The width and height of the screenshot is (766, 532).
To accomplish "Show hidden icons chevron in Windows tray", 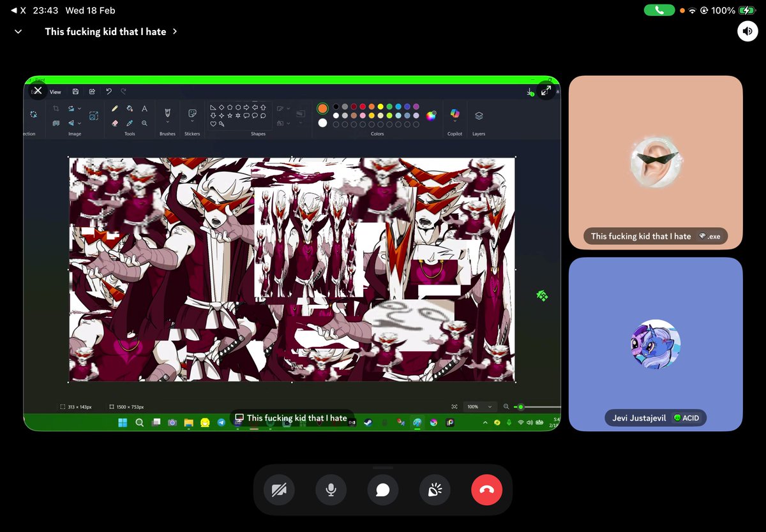I will (485, 422).
